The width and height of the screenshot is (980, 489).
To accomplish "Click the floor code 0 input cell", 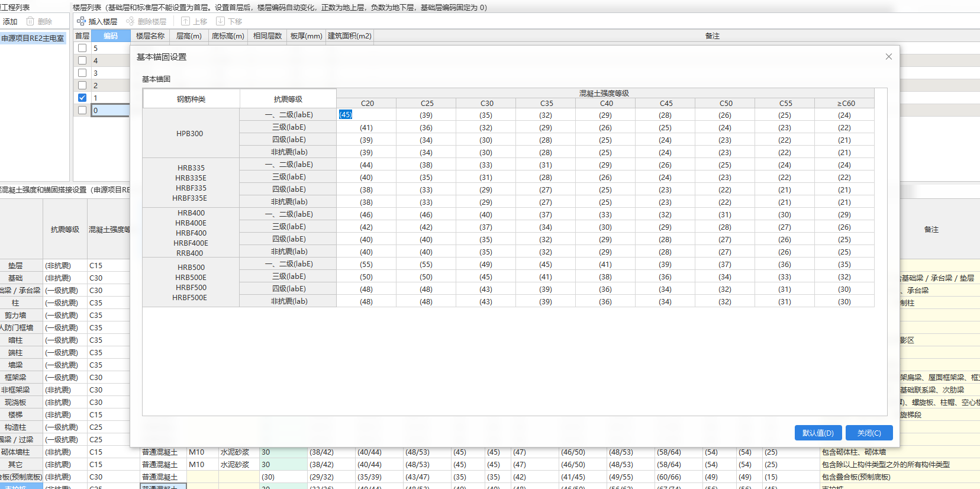I will pyautogui.click(x=110, y=110).
